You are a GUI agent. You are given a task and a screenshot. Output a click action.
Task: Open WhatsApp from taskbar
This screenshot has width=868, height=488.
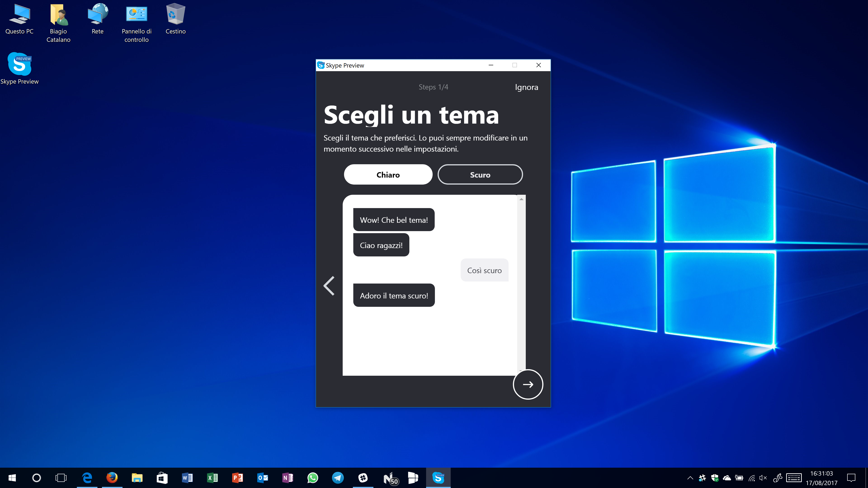point(313,478)
